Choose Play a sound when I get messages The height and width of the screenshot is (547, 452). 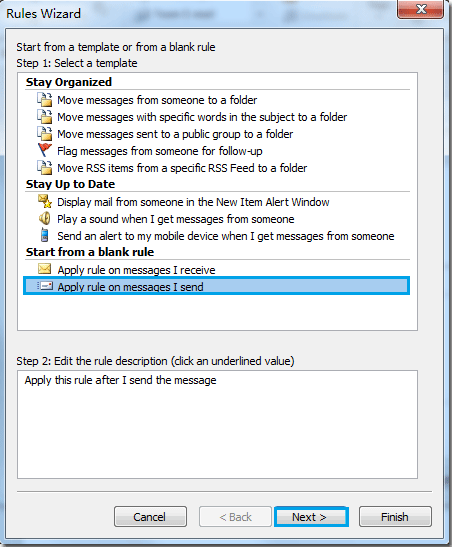tap(175, 219)
